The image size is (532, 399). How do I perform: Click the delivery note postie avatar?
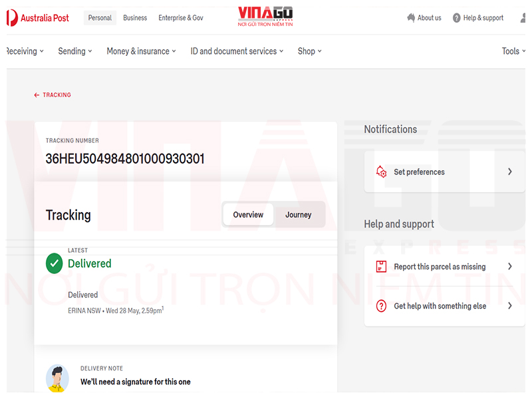(x=57, y=378)
